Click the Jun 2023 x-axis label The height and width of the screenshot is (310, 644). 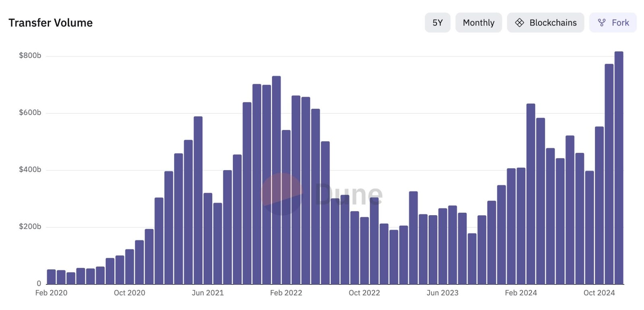pyautogui.click(x=443, y=293)
